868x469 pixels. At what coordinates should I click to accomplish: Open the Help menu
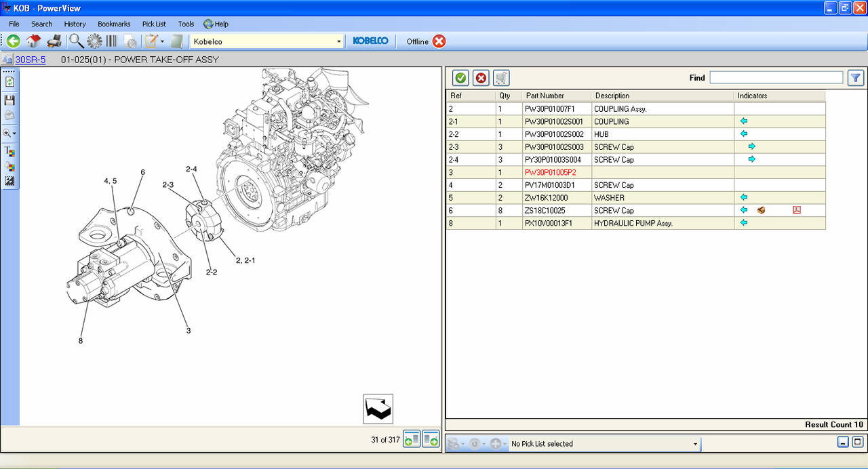(216, 24)
